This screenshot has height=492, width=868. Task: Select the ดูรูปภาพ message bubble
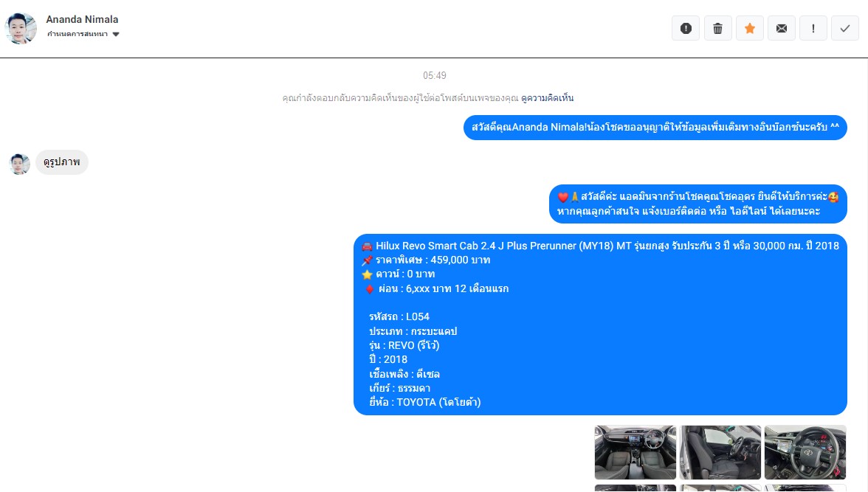coord(62,162)
